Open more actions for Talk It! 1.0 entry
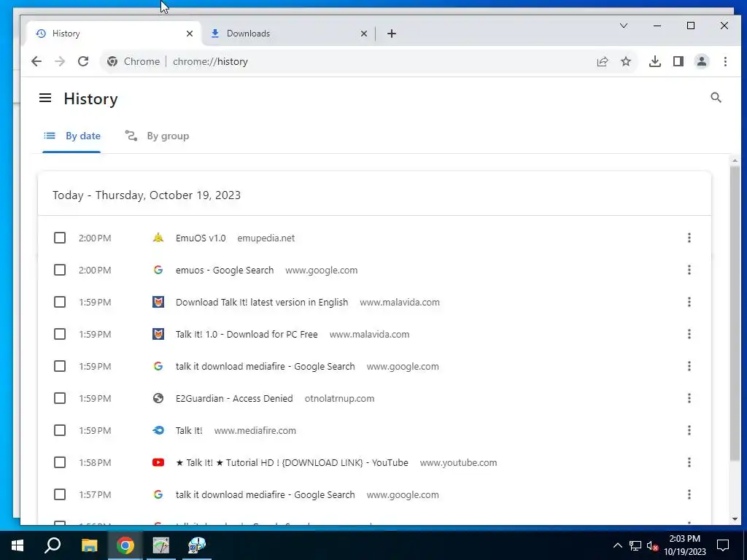The height and width of the screenshot is (560, 747). tap(689, 334)
